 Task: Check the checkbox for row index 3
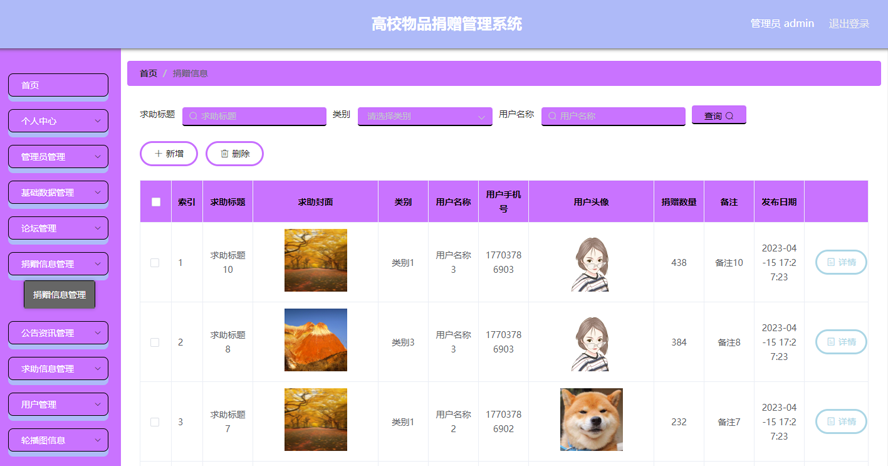click(x=155, y=422)
